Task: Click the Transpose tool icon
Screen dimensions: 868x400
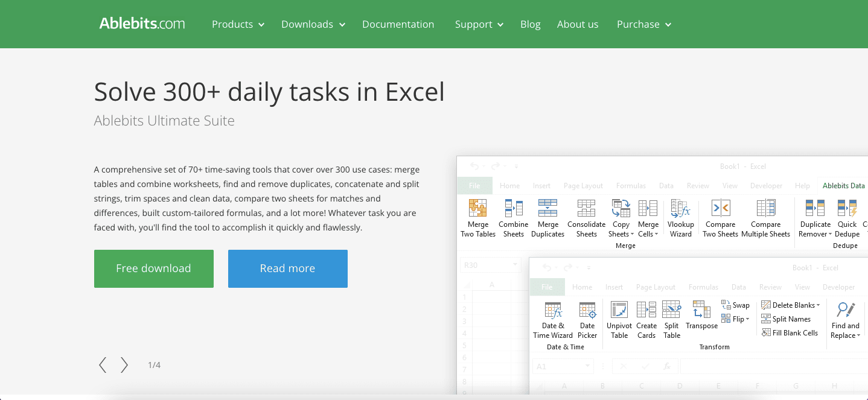Action: tap(702, 316)
